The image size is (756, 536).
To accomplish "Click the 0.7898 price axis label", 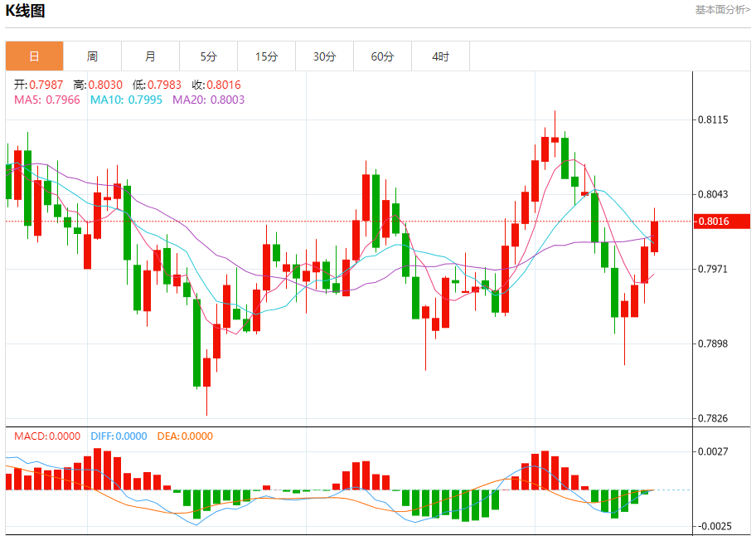I will 713,344.
